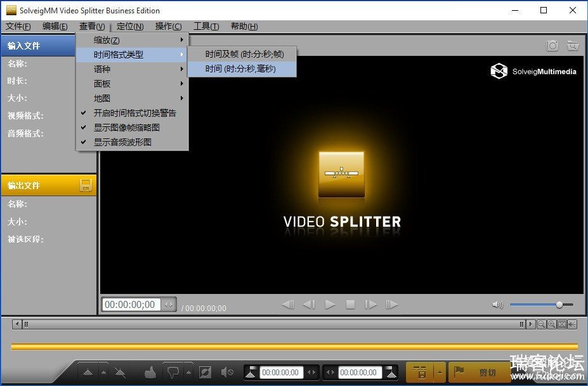Click the mute audio fragment icon
Screen dimensions: 588x386
(227, 373)
